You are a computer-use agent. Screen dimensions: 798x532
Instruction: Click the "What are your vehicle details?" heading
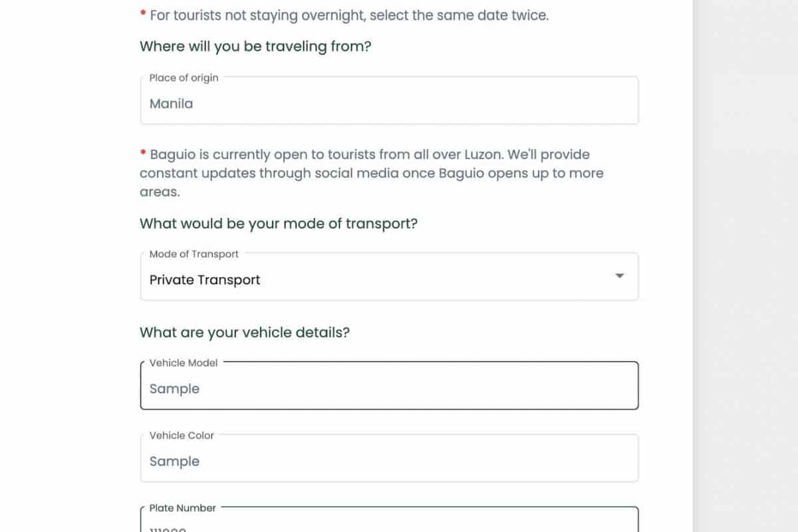pos(245,332)
